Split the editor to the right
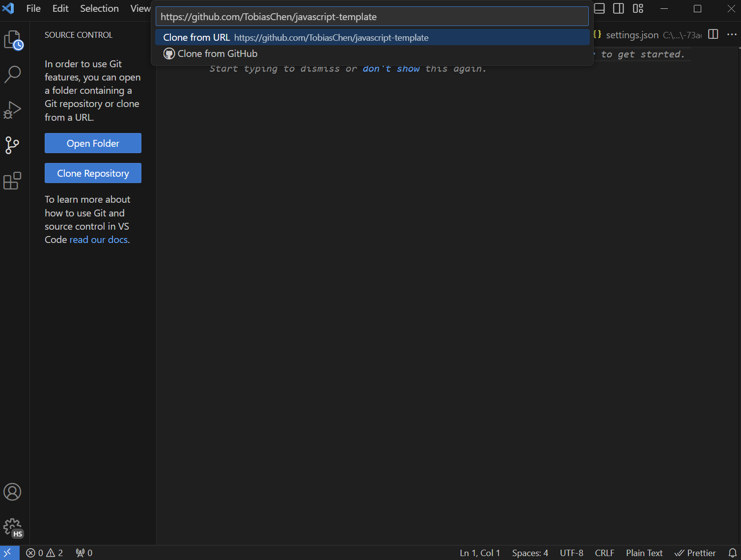This screenshot has height=560, width=741. [714, 34]
